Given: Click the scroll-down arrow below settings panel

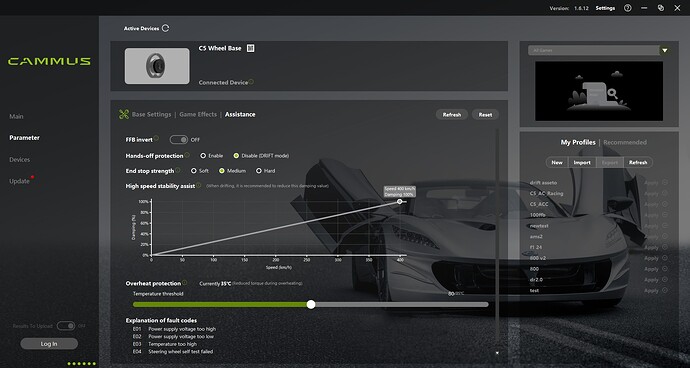Looking at the screenshot, I should tap(497, 353).
